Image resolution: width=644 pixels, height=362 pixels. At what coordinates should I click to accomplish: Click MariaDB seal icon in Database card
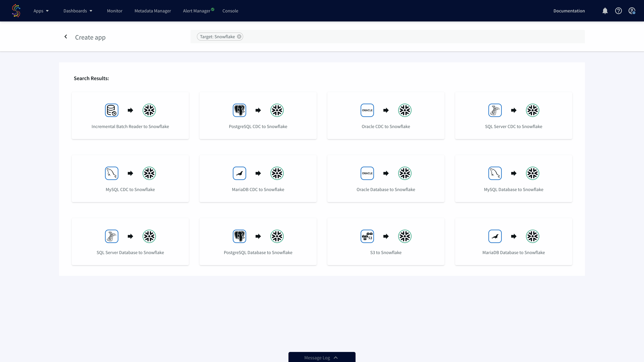point(495,236)
